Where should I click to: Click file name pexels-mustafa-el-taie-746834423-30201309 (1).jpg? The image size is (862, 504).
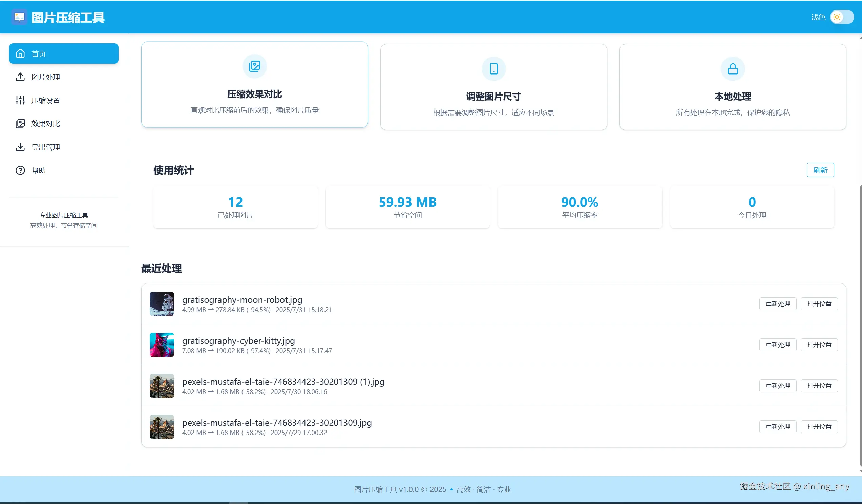click(x=283, y=382)
